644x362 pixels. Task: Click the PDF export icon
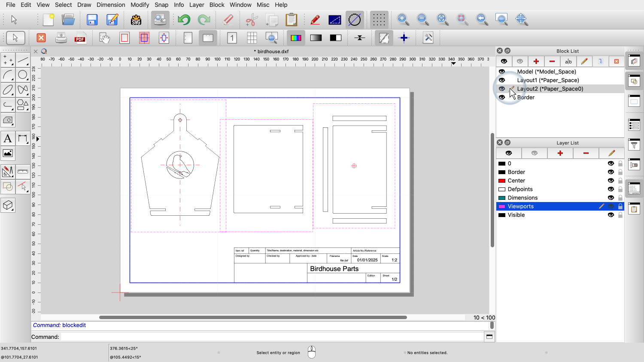pos(80,38)
